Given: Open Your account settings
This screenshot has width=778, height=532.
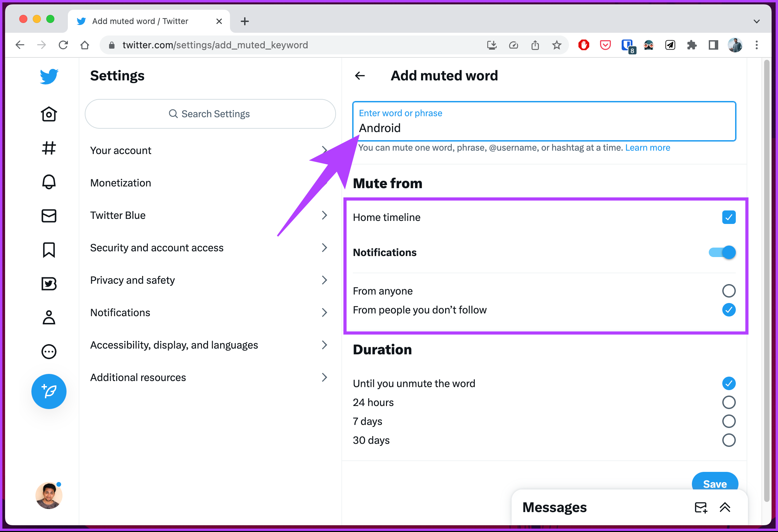Looking at the screenshot, I should pyautogui.click(x=210, y=150).
